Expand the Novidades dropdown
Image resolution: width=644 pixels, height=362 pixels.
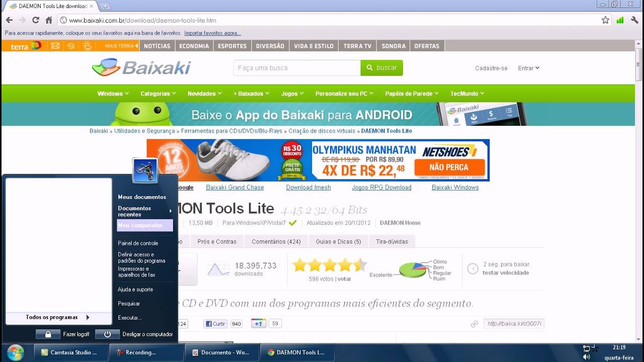[x=205, y=94]
